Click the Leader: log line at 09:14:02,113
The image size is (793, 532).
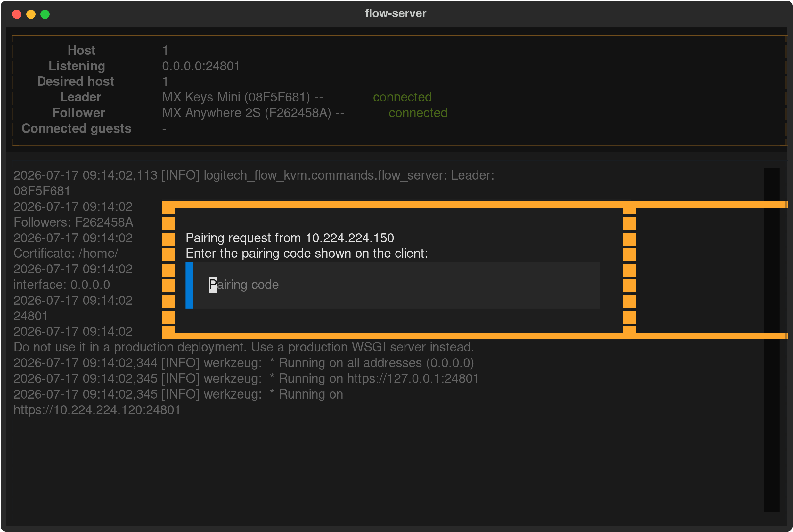click(254, 175)
